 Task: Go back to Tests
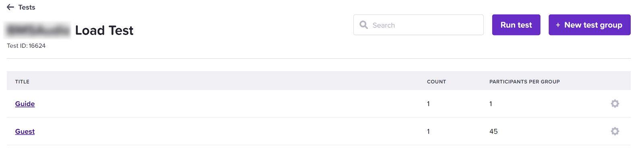point(27,7)
